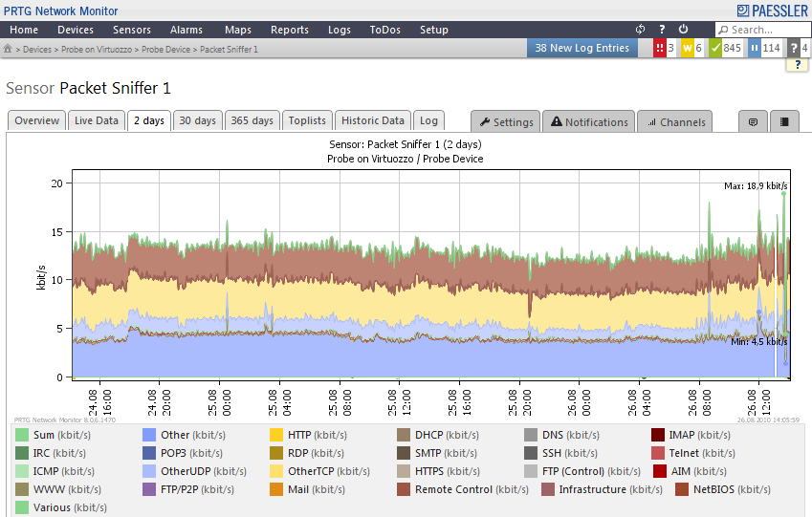Toggle the Remote Control channel swatch
The image size is (812, 517).
(x=404, y=489)
